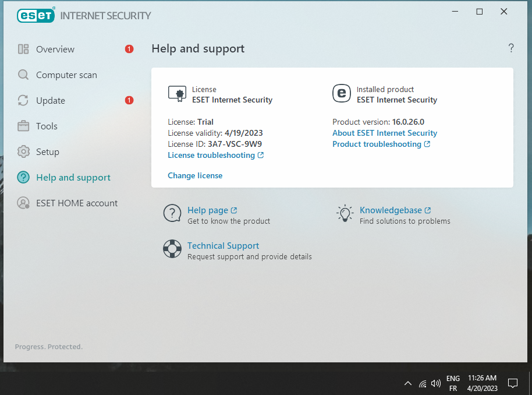532x395 pixels.
Task: Click the question mark help icon at top right
Action: [511, 48]
